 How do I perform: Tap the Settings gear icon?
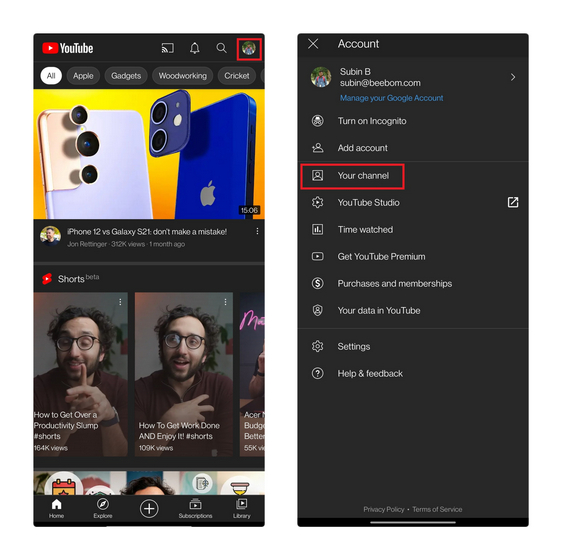318,346
